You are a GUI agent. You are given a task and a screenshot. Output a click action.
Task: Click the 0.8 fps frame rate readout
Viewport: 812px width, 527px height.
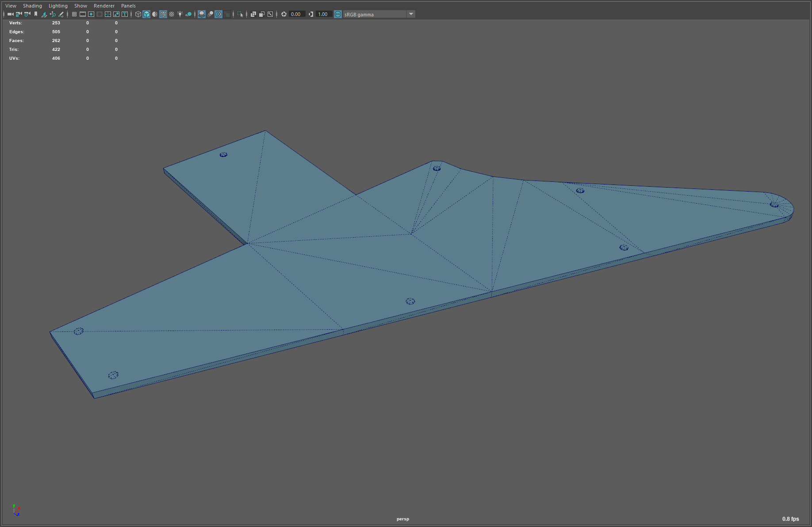click(790, 519)
